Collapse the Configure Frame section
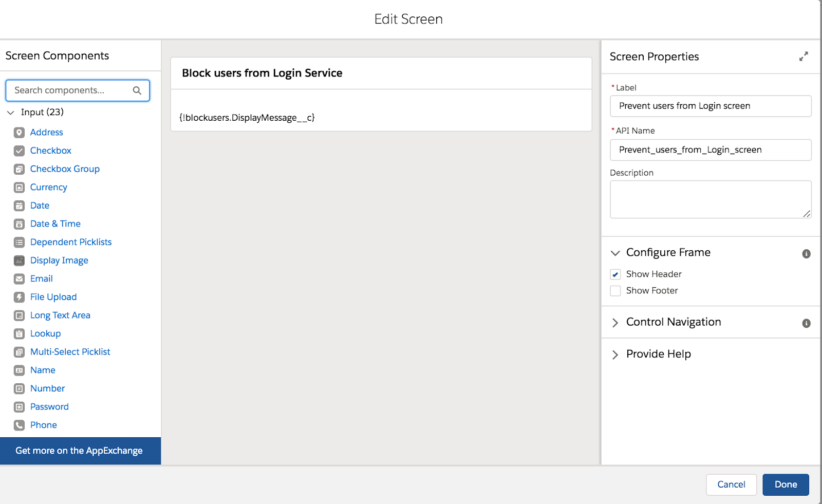Screen dimensions: 822x504 coord(615,253)
